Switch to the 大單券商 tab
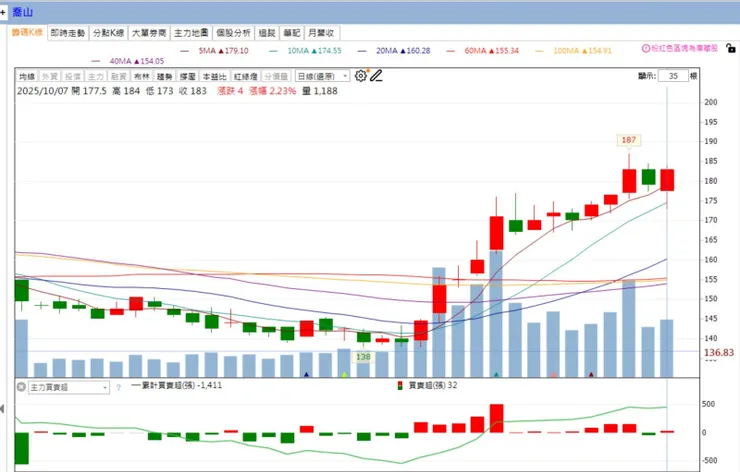Image resolution: width=740 pixels, height=472 pixels. point(149,33)
